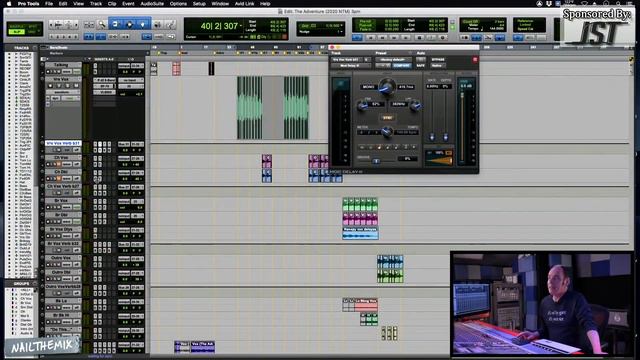Open Mod Delay III plug-in selector
This screenshot has width=640, height=360.
click(350, 65)
